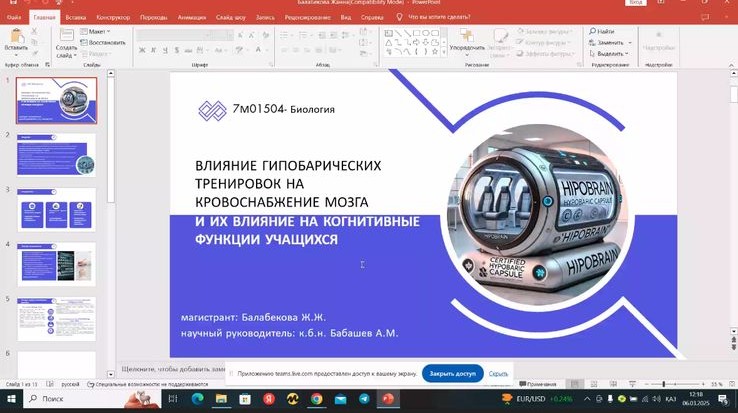Viewport: 738px width, 413px height.
Task: Expand the shapes gallery more arrow
Action: pos(444,52)
